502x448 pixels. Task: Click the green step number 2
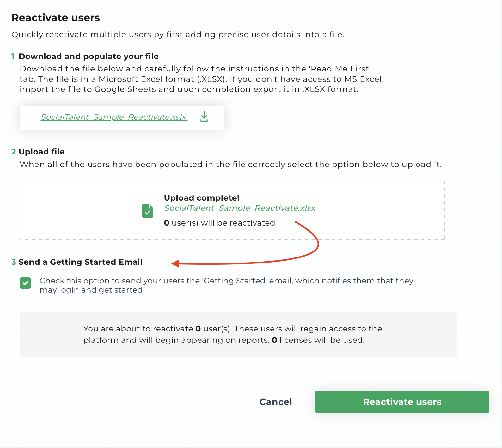[14, 152]
